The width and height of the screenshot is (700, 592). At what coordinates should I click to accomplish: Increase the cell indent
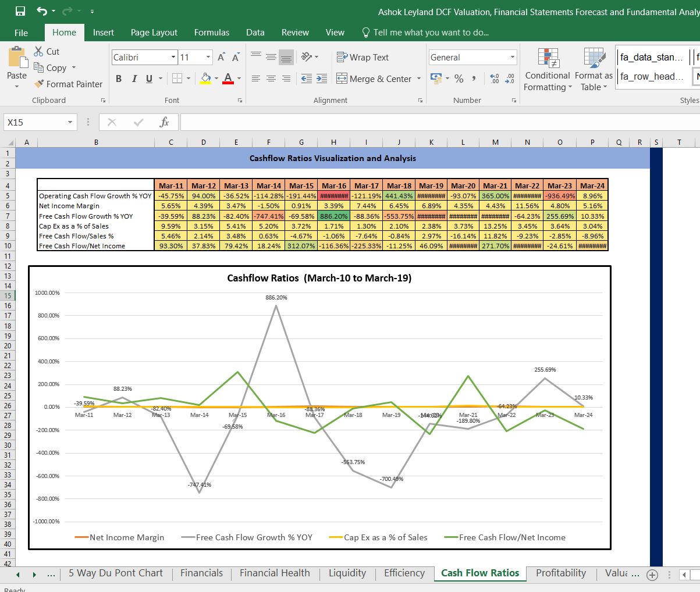(322, 79)
